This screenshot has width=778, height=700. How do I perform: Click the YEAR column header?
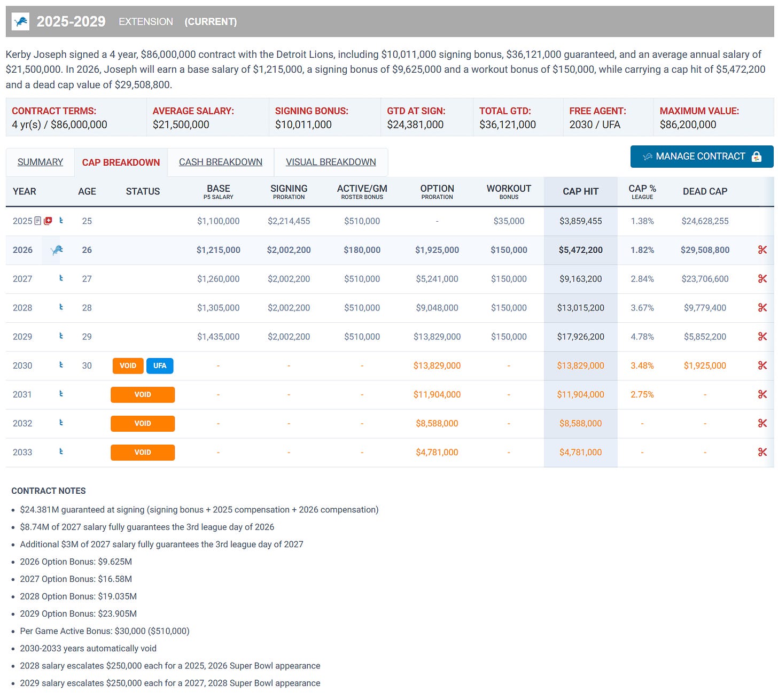(25, 191)
